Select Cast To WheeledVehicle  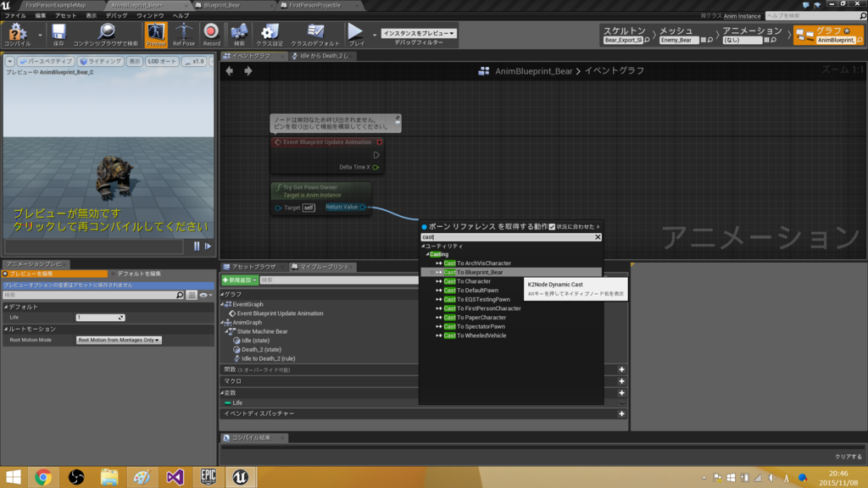(475, 335)
